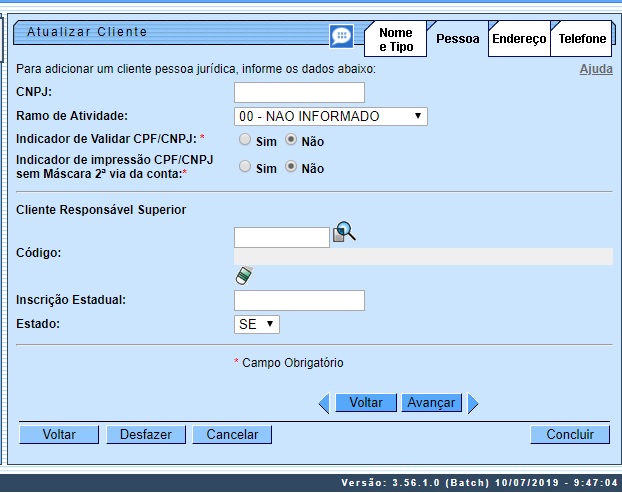Select Sim for Indicador de Validar CPF/CNPJ

pos(245,141)
